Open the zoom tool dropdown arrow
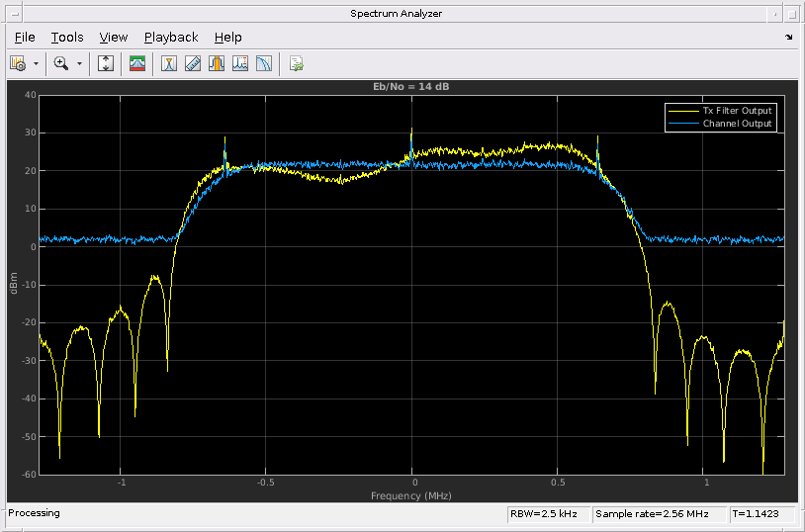The image size is (805, 532). pos(79,63)
